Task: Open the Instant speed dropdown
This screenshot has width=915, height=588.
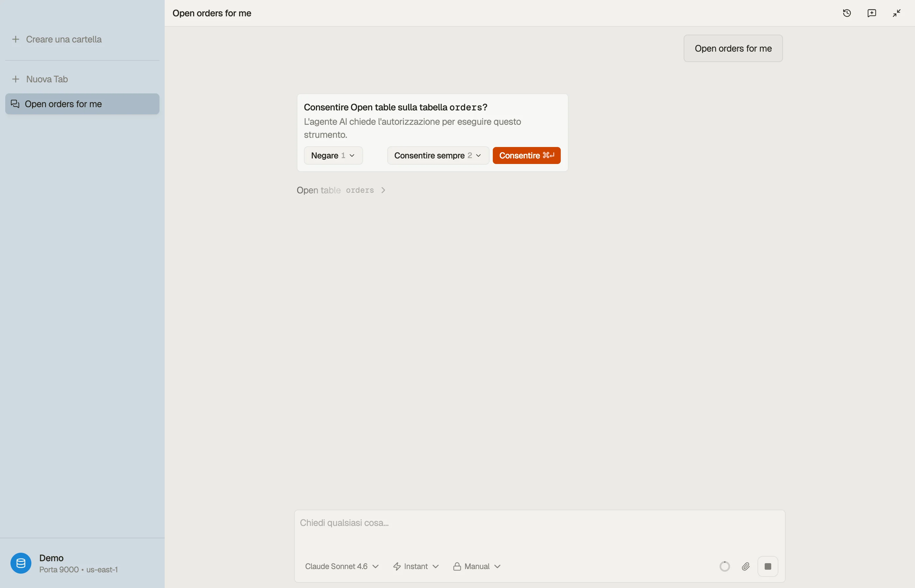Action: tap(416, 566)
